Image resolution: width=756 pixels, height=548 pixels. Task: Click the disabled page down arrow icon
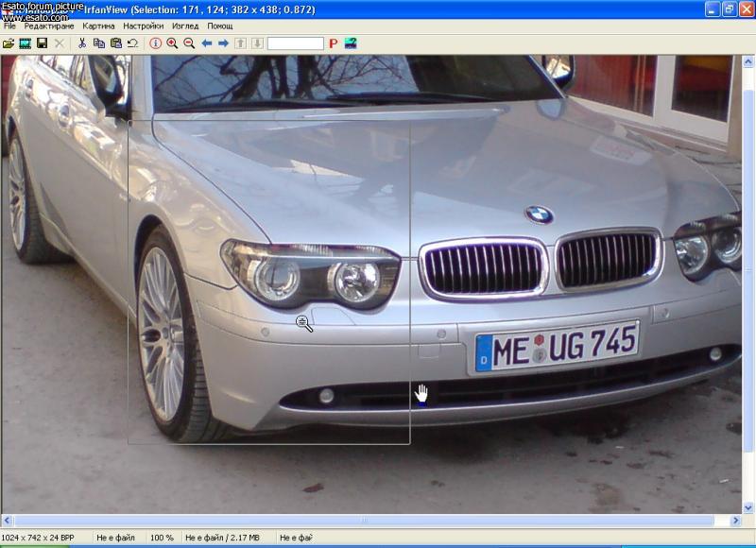(x=257, y=43)
